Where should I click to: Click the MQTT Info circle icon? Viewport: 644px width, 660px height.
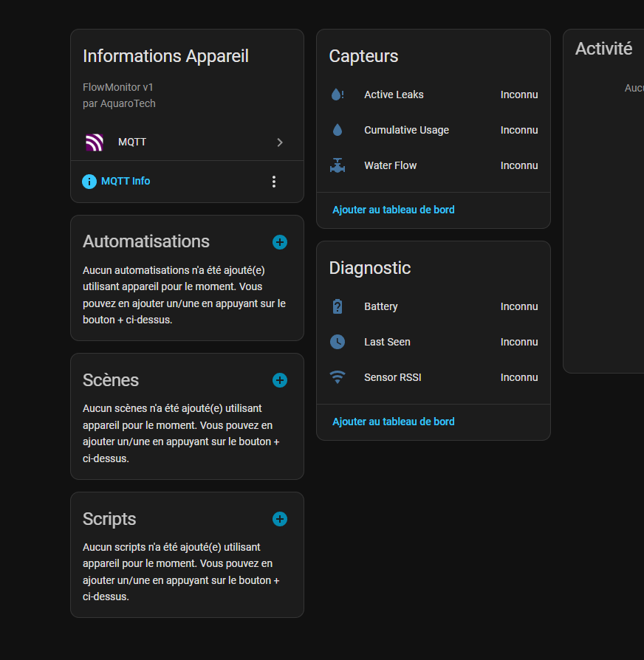(89, 182)
